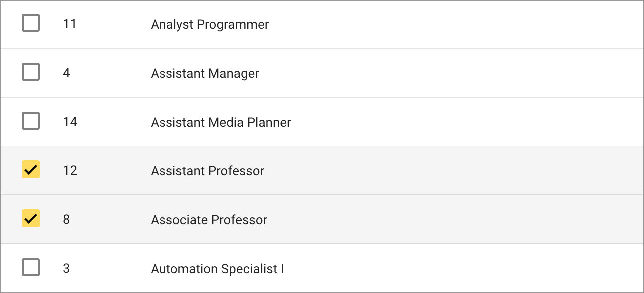Open the Assistant Media Planner entry

(221, 122)
